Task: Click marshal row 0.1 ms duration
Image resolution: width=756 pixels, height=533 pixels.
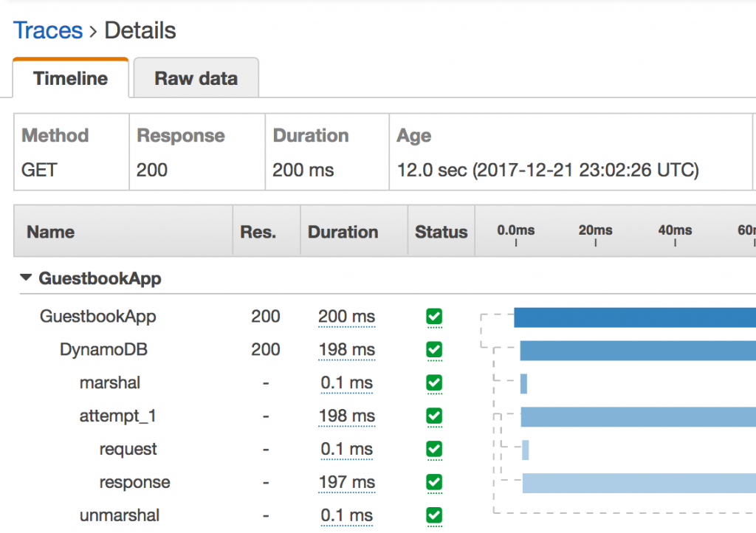Action: (347, 383)
